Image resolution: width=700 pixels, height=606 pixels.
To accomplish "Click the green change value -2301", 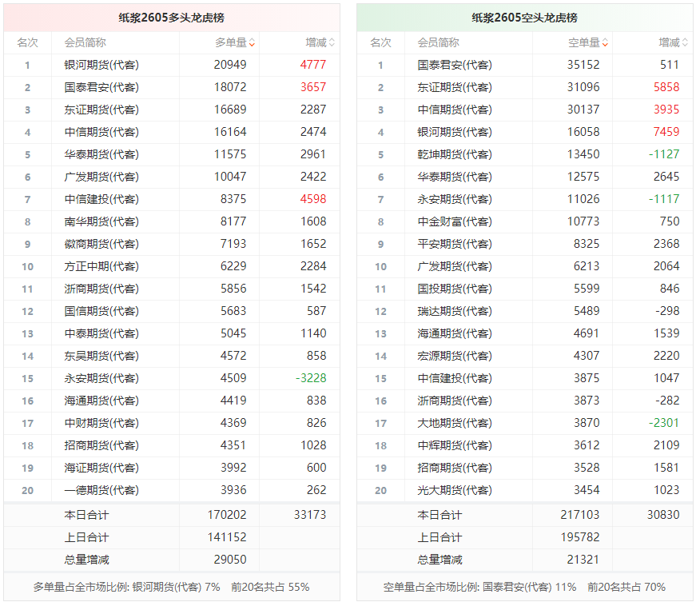I will [x=664, y=423].
